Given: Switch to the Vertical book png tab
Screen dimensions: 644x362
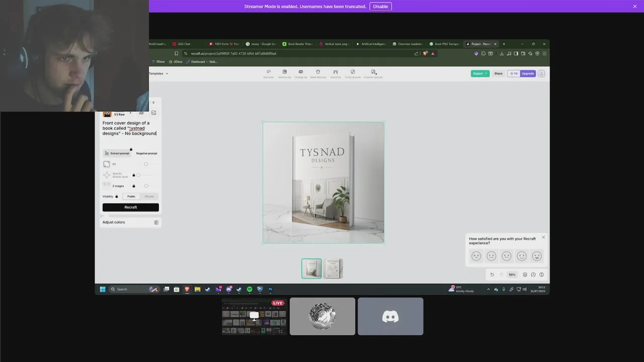Looking at the screenshot, I should (x=334, y=44).
